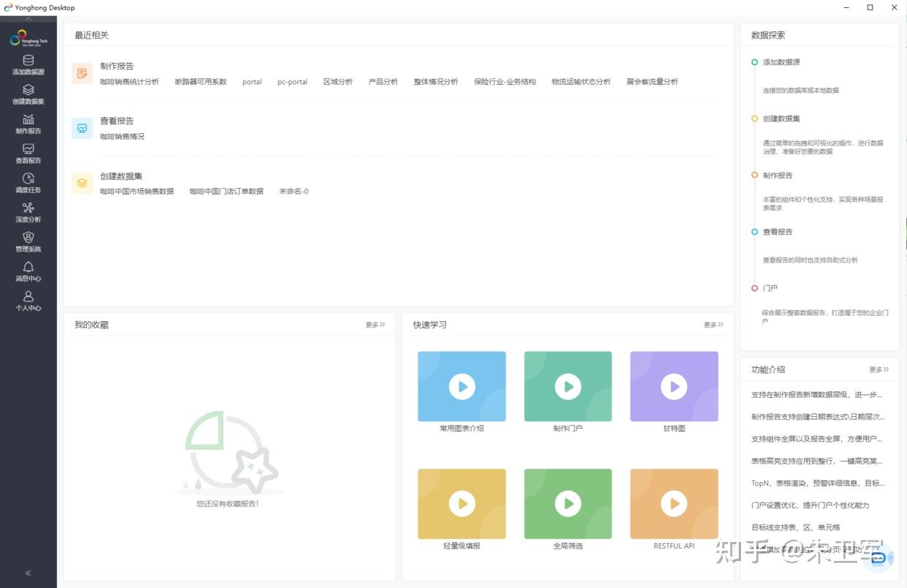The width and height of the screenshot is (907, 588).
Task: Play the 常用图表介绍 tutorial video
Action: (462, 386)
